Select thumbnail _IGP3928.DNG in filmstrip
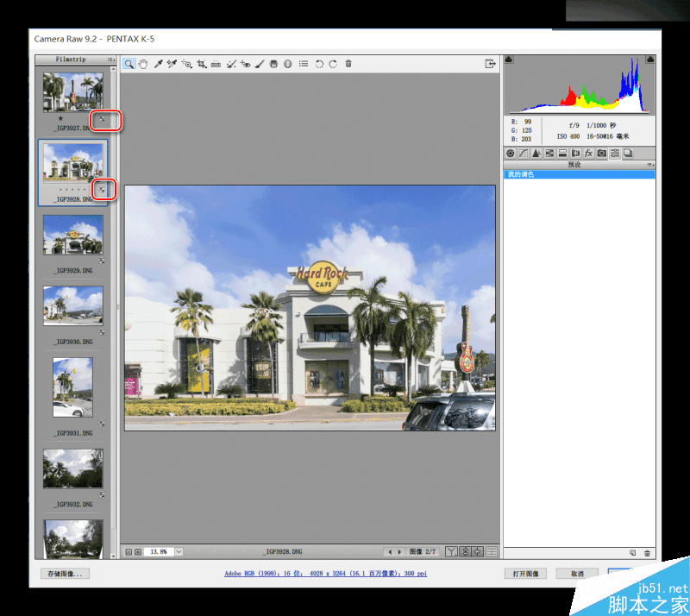 [73, 163]
